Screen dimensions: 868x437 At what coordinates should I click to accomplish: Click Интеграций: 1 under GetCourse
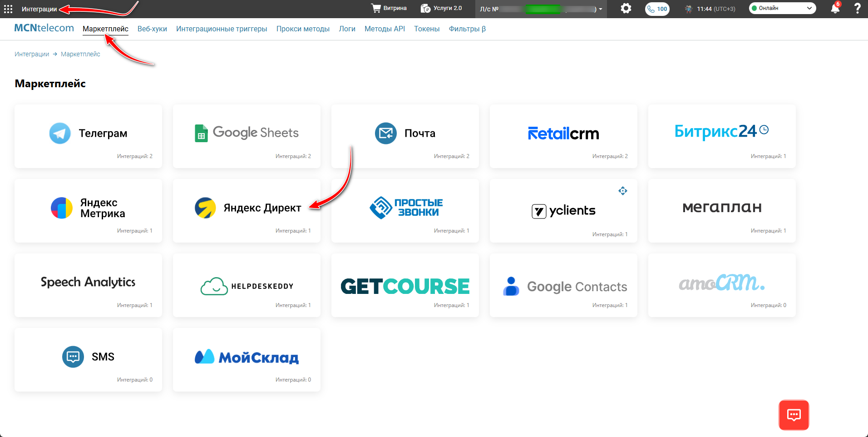pyautogui.click(x=452, y=305)
